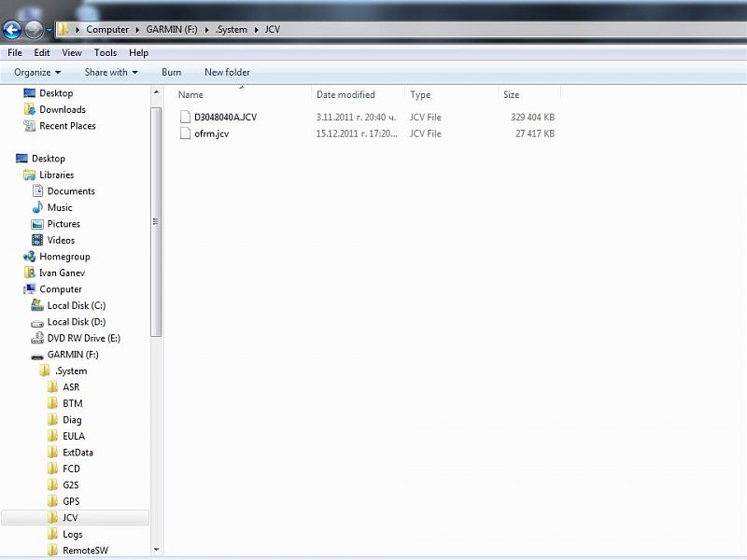
Task: Open Libraries in navigation tree
Action: pos(57,175)
